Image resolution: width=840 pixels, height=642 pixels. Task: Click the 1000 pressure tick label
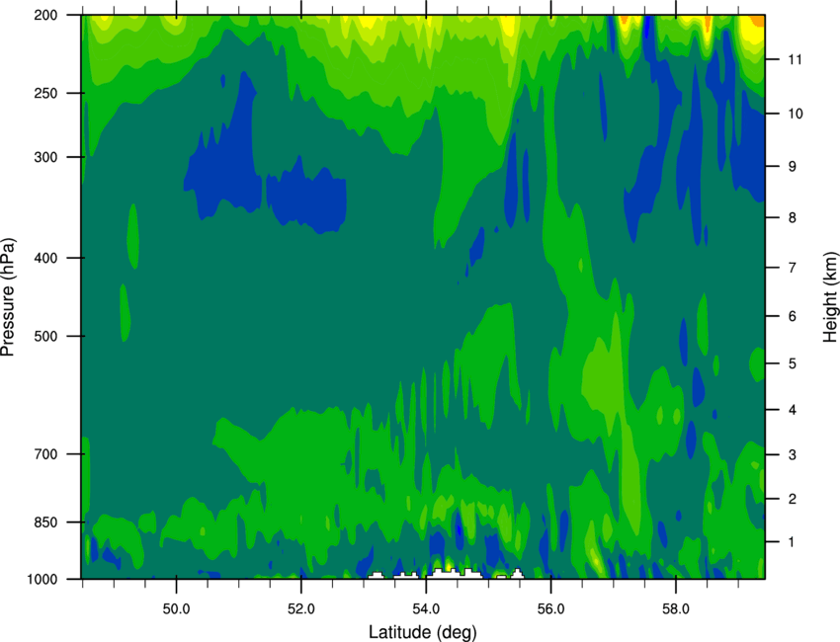42,580
